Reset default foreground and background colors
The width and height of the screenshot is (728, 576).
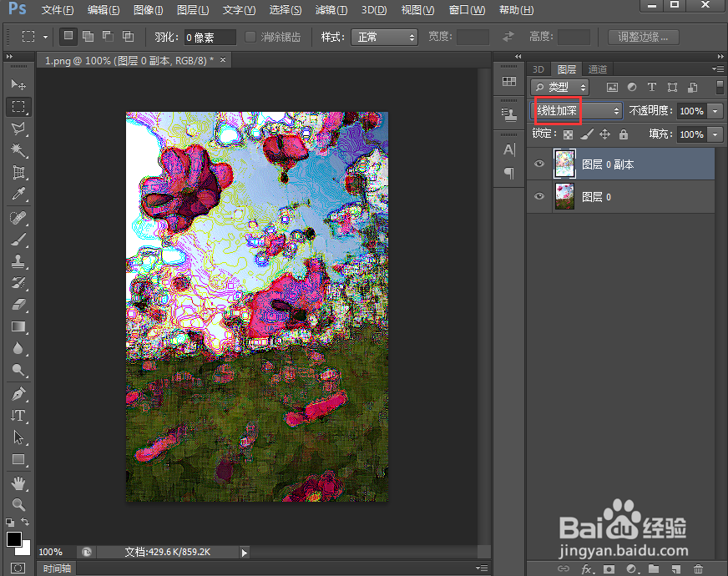click(10, 523)
